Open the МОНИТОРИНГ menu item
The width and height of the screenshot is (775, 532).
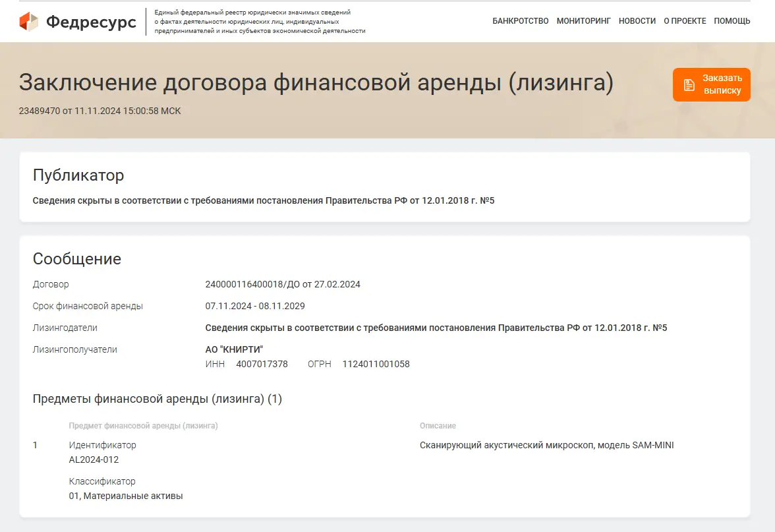584,21
